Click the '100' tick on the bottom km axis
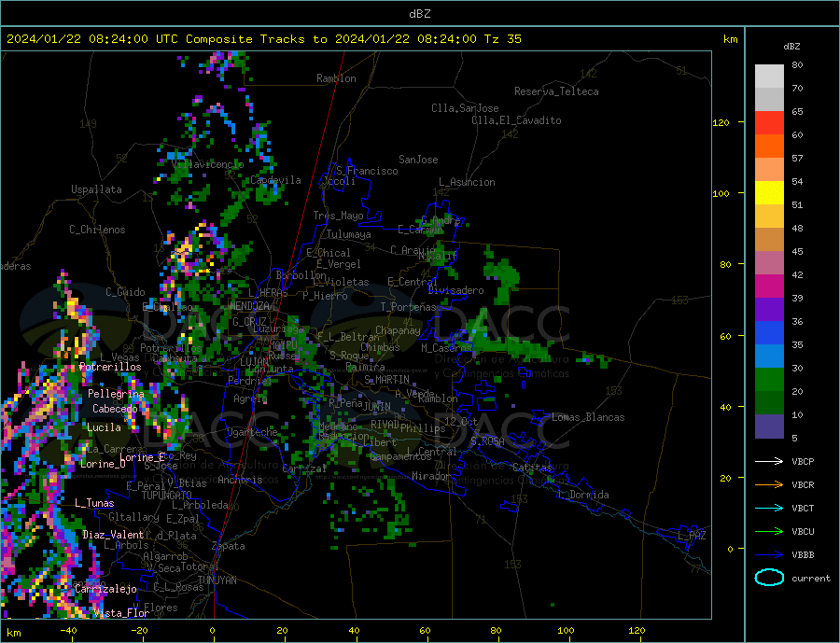 click(566, 631)
